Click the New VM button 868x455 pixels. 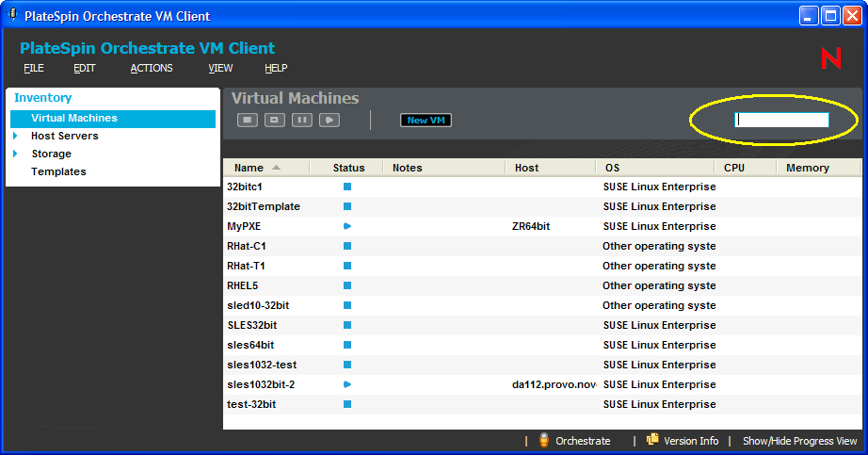pyautogui.click(x=426, y=121)
